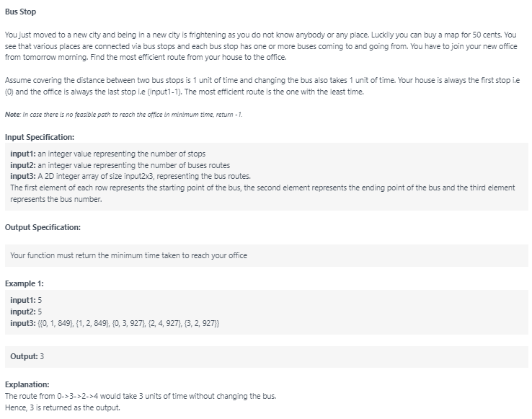
Task: Click the input3 2D integer array description
Action: click(130, 176)
